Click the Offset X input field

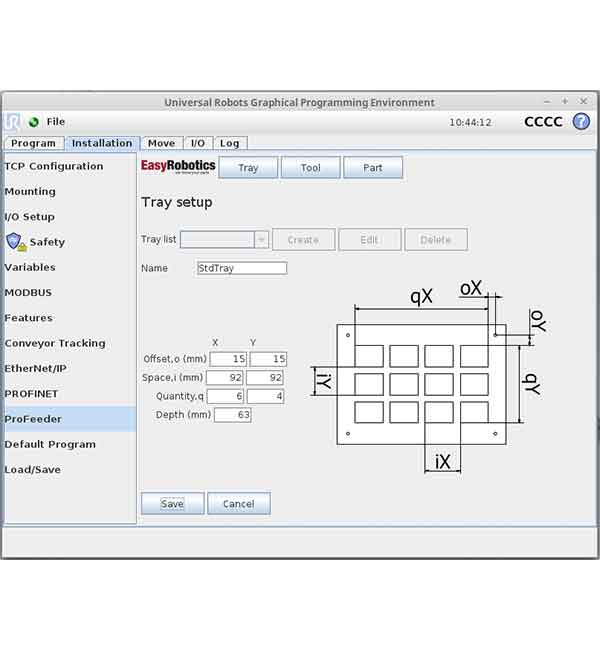228,359
